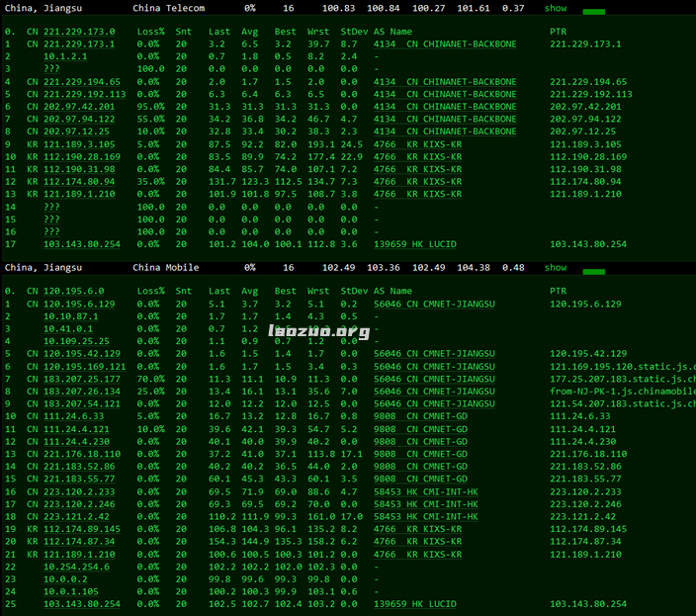Click the laoban.org watermark text

[x=319, y=332]
